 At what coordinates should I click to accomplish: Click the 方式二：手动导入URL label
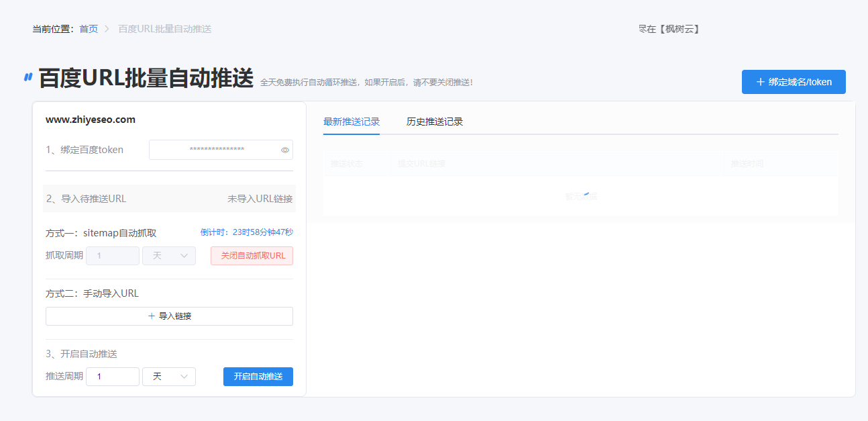(x=93, y=293)
